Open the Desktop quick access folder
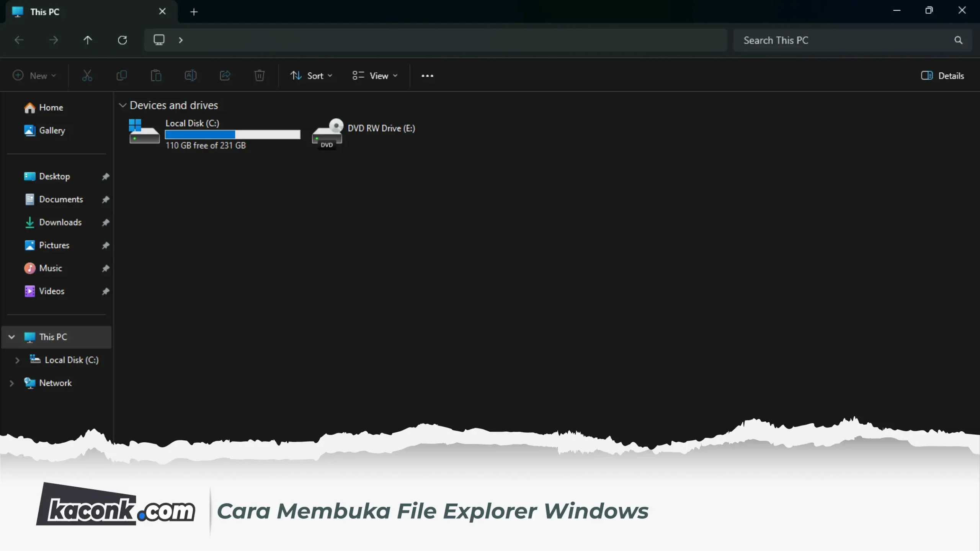 (x=47, y=176)
